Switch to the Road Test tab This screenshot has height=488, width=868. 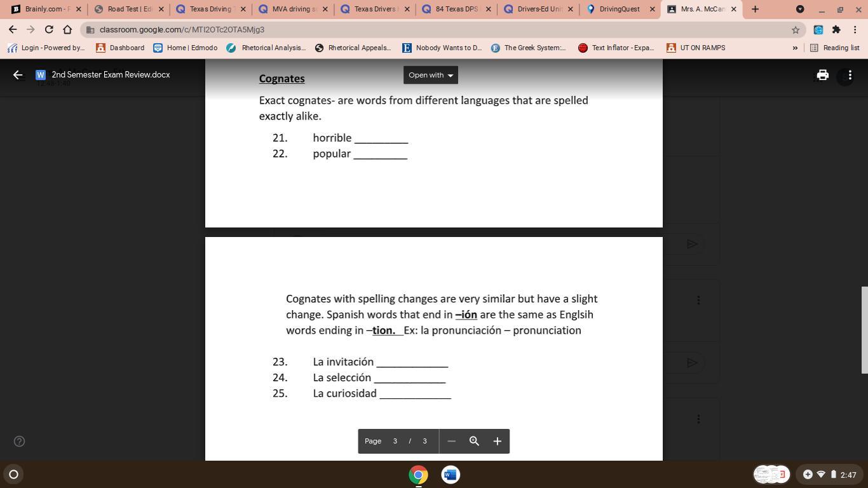click(x=128, y=9)
